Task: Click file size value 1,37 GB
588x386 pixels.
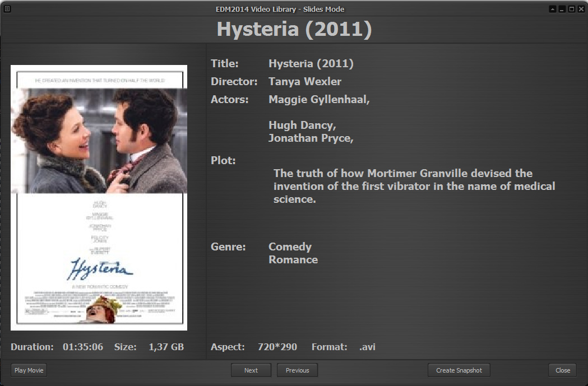Action: 166,347
